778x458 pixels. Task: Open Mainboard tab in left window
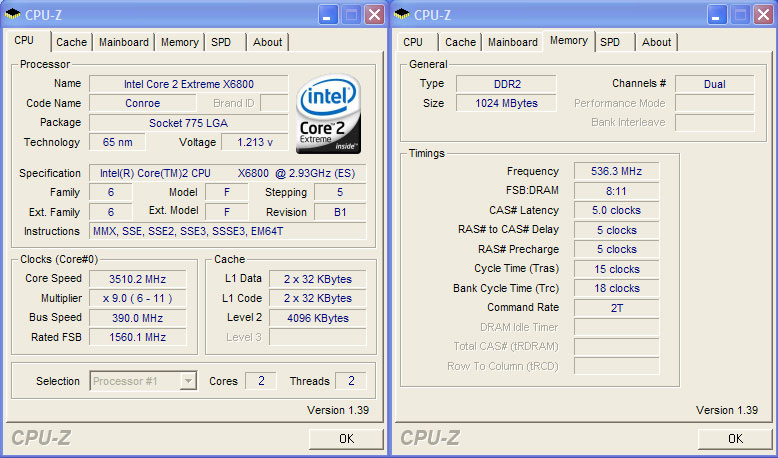click(x=124, y=42)
